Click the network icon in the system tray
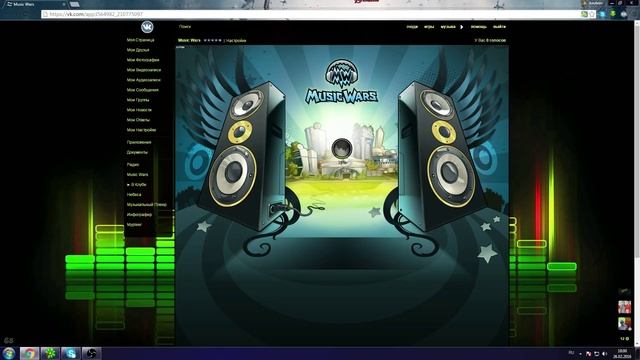 point(596,353)
